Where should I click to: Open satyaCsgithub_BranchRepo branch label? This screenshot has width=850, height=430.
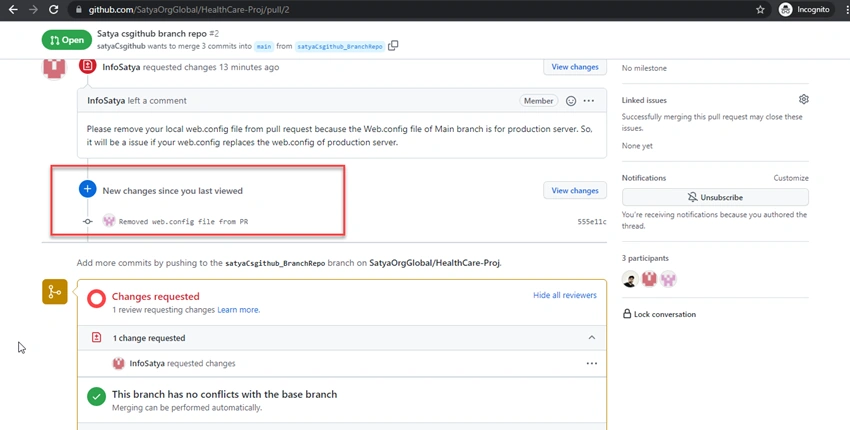pos(340,47)
